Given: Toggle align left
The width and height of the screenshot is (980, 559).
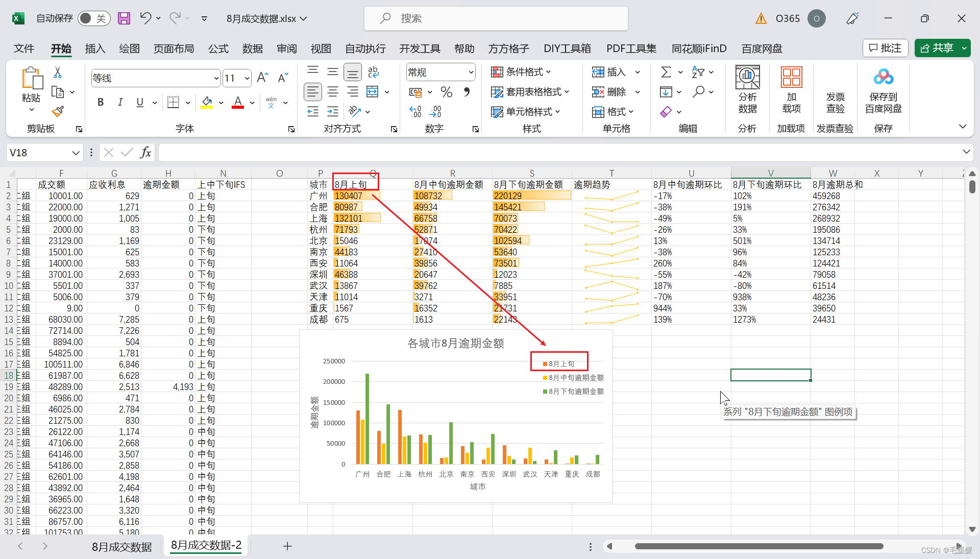Looking at the screenshot, I should [313, 92].
